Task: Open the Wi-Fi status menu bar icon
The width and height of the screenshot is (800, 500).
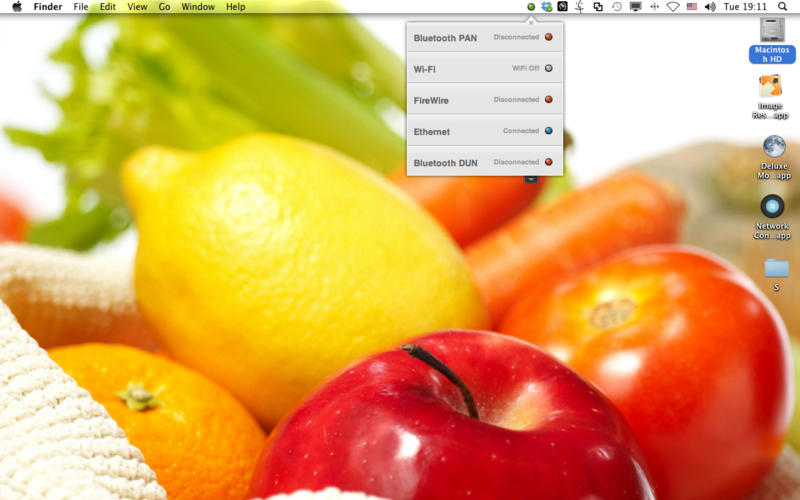Action: pyautogui.click(x=673, y=7)
